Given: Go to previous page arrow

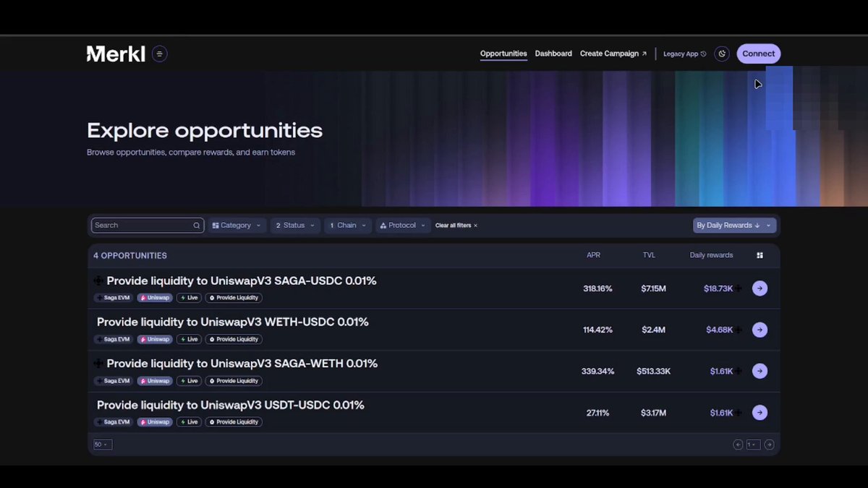Looking at the screenshot, I should [x=738, y=445].
